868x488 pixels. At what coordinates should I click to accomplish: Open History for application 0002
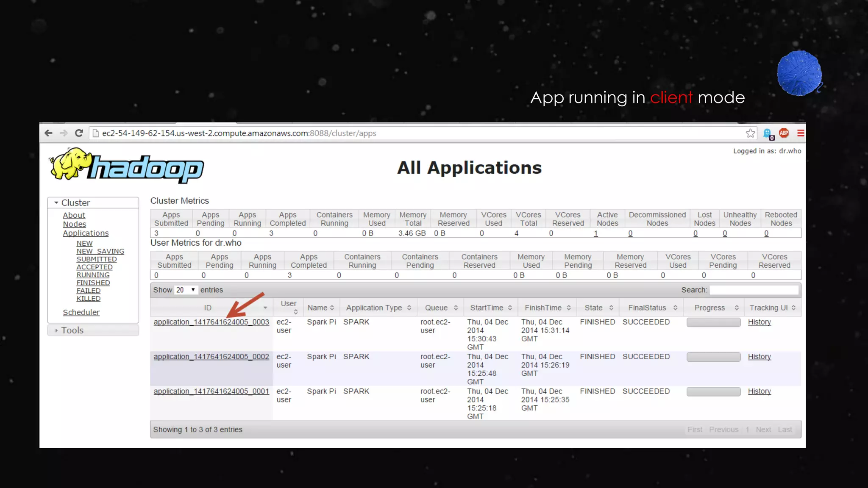tap(759, 357)
